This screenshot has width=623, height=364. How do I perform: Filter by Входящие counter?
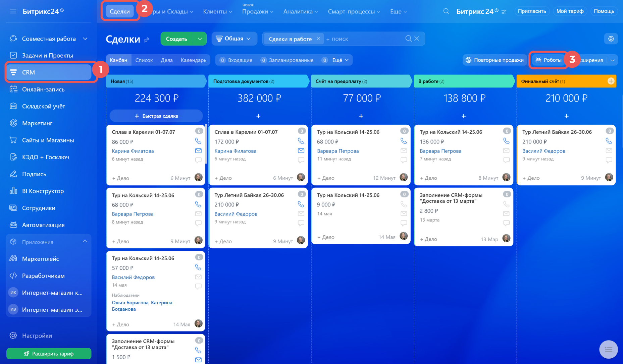point(236,60)
